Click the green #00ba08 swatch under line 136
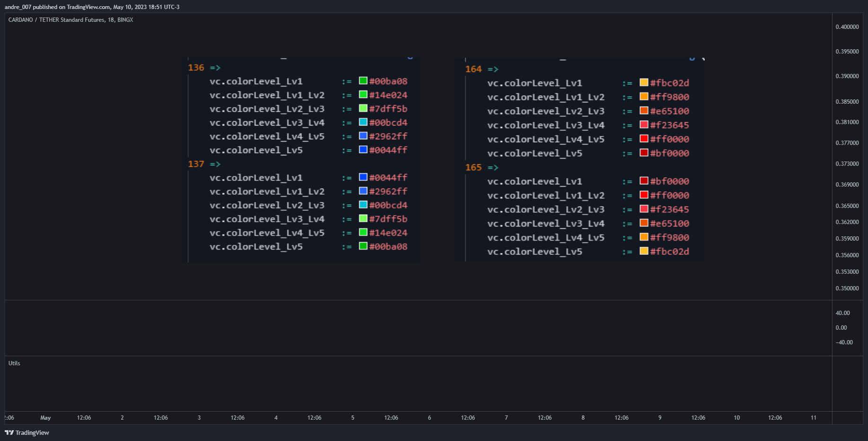 pyautogui.click(x=363, y=81)
